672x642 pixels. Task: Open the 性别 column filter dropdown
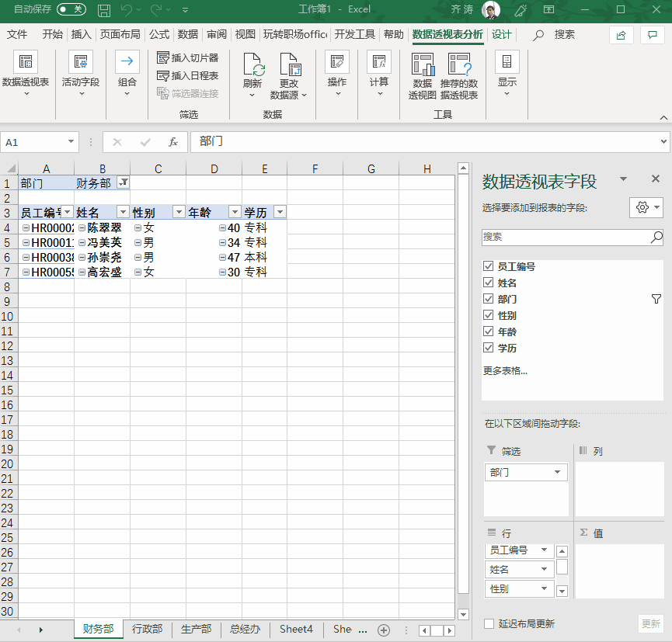point(179,212)
